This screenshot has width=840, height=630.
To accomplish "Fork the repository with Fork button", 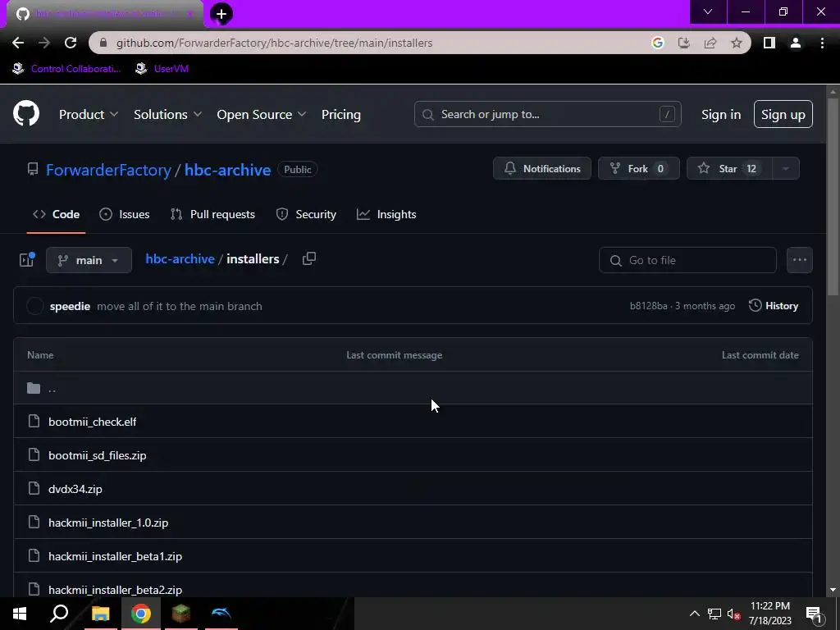I will point(638,168).
